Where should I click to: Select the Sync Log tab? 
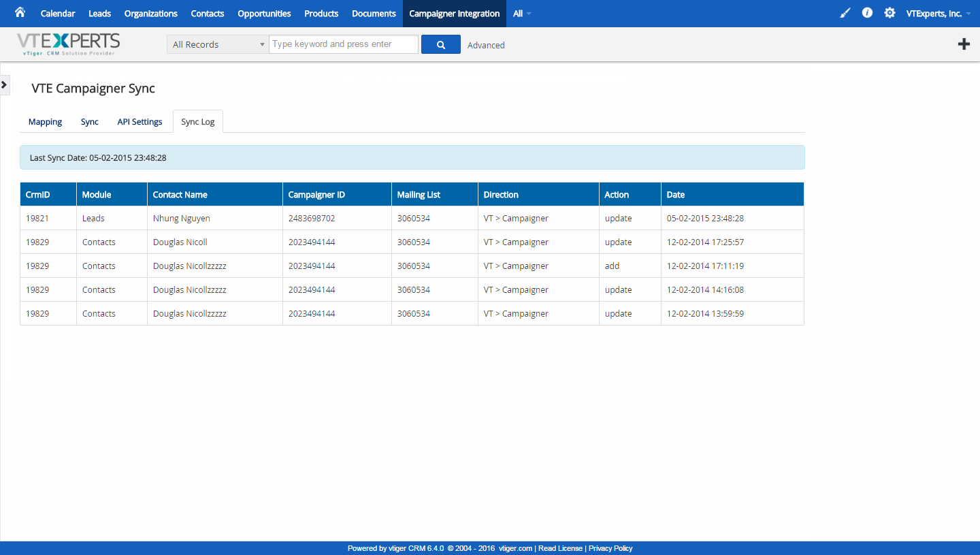point(198,122)
